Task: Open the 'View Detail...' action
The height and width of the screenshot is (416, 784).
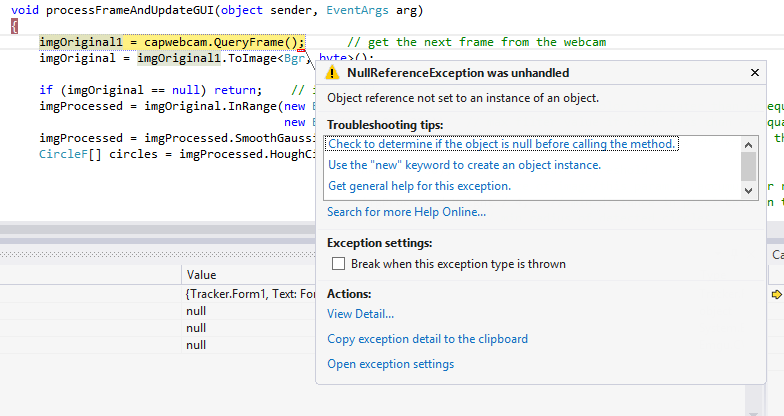Action: click(x=360, y=314)
